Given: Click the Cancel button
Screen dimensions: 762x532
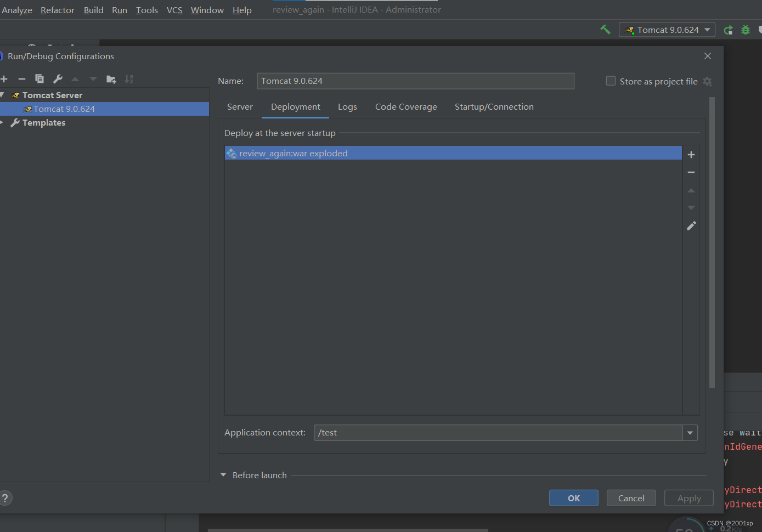Looking at the screenshot, I should click(x=631, y=498).
